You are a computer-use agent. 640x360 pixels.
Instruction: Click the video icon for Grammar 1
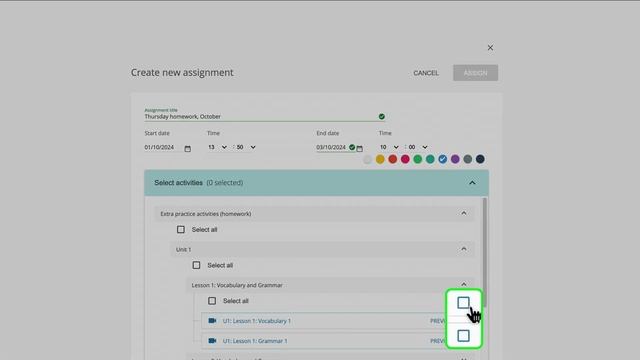click(x=212, y=340)
